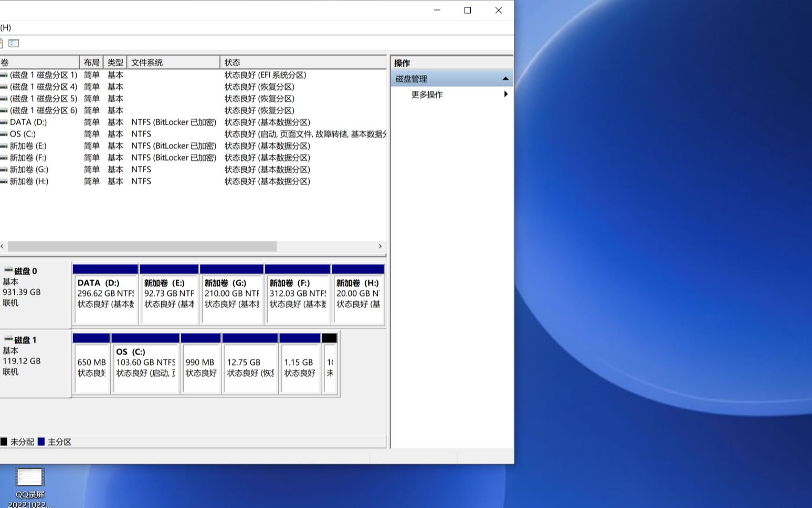Select DATA (D:) 296.62 GB partition block
The image size is (812, 508).
click(106, 295)
